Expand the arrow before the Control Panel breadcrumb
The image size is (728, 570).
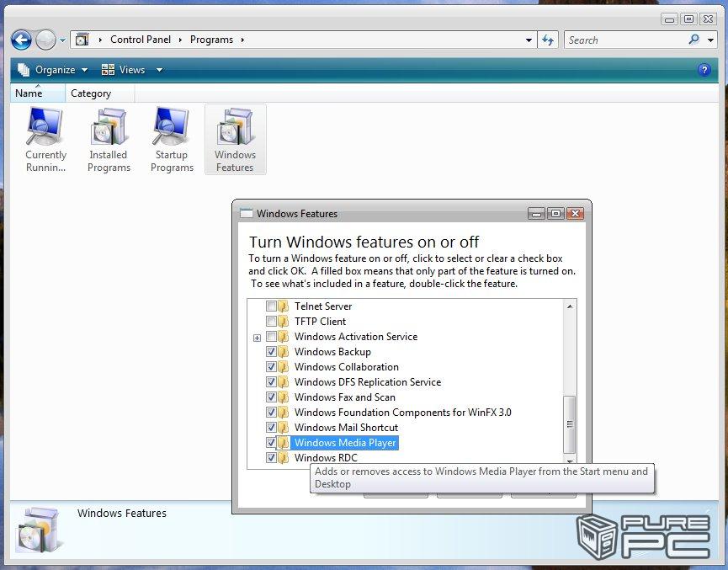(100, 40)
